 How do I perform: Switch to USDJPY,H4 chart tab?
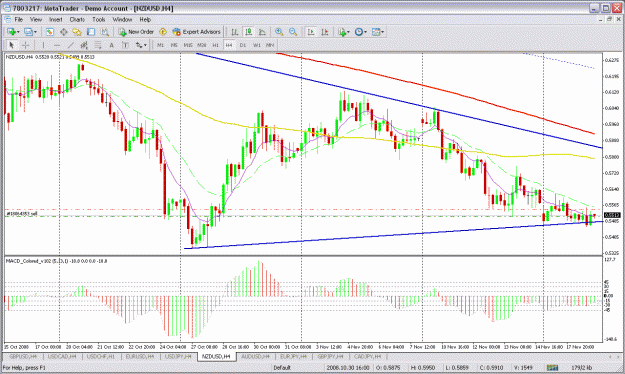click(x=178, y=356)
